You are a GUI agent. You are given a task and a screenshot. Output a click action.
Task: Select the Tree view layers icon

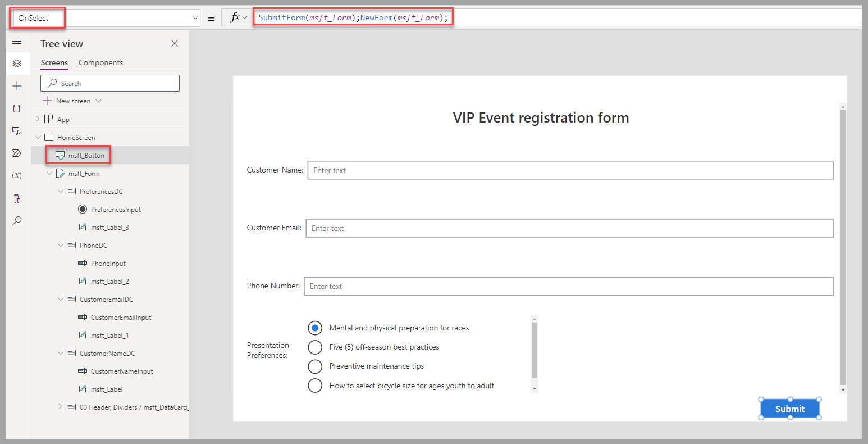tap(17, 64)
